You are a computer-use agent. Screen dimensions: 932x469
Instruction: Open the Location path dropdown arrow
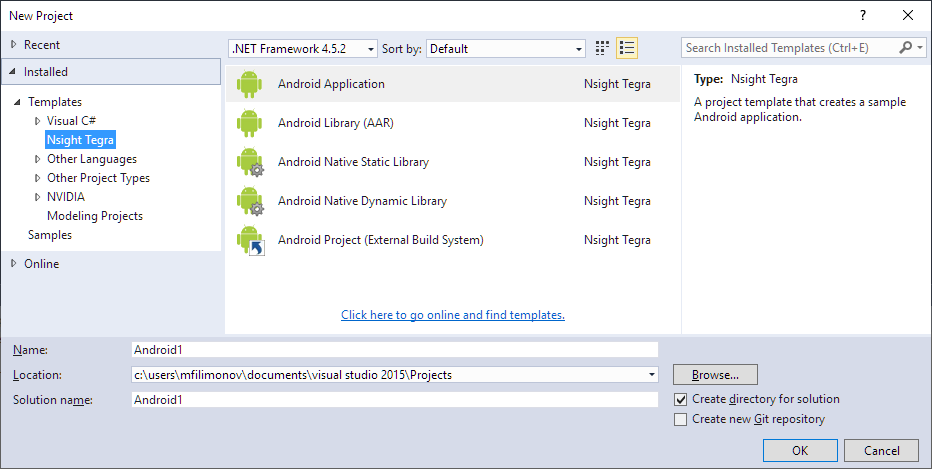pos(652,375)
